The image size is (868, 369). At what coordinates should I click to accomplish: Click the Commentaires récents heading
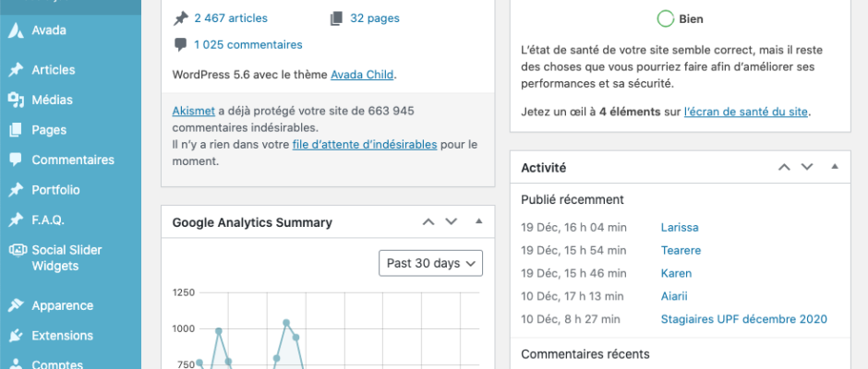pos(585,354)
